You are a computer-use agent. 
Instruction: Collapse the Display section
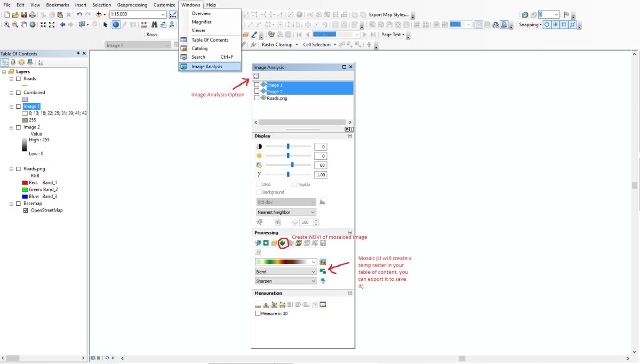350,136
